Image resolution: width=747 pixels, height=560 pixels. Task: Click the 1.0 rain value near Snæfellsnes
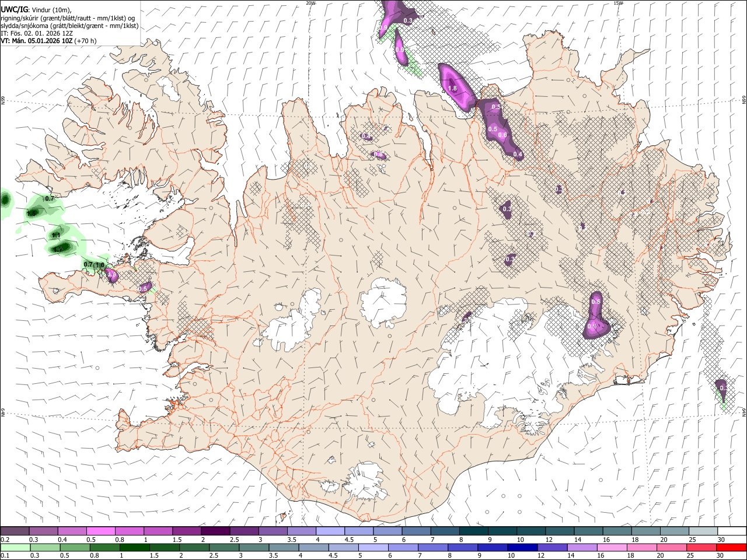(x=100, y=265)
